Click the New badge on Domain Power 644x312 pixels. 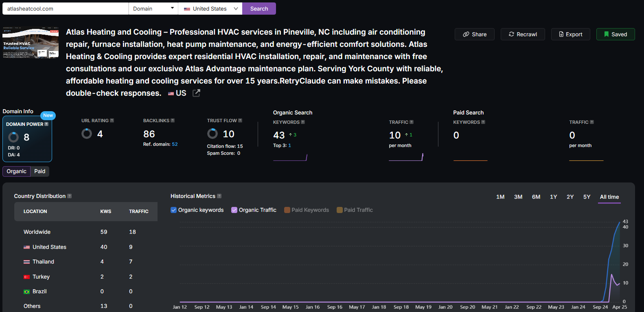pos(48,115)
